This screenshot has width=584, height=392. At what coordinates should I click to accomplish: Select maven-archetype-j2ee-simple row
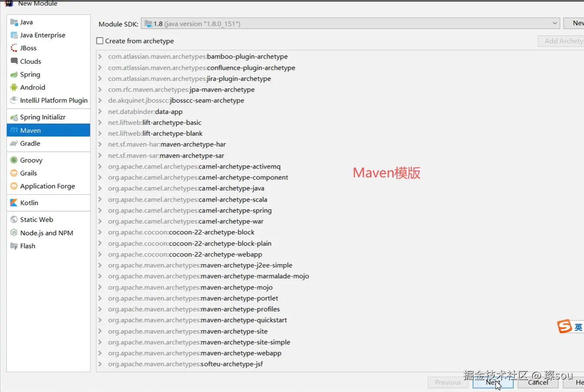click(x=340, y=265)
